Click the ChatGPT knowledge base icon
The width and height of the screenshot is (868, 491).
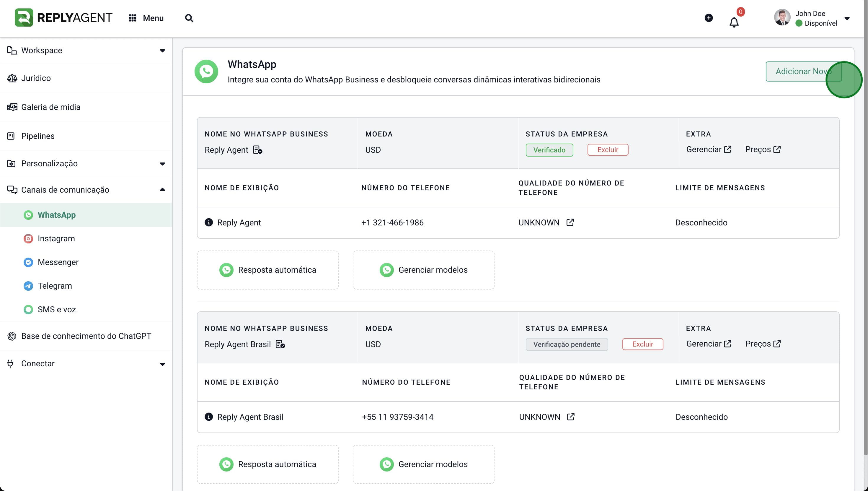click(x=12, y=336)
